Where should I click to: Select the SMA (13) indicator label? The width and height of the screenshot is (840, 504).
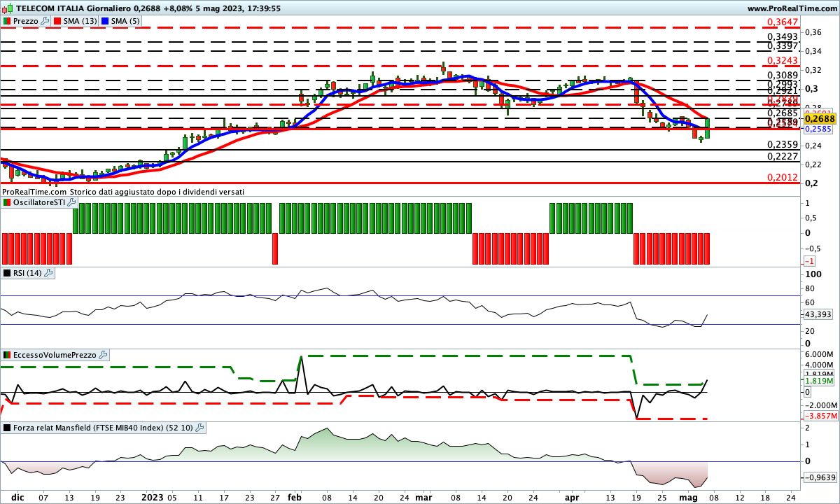(80, 22)
